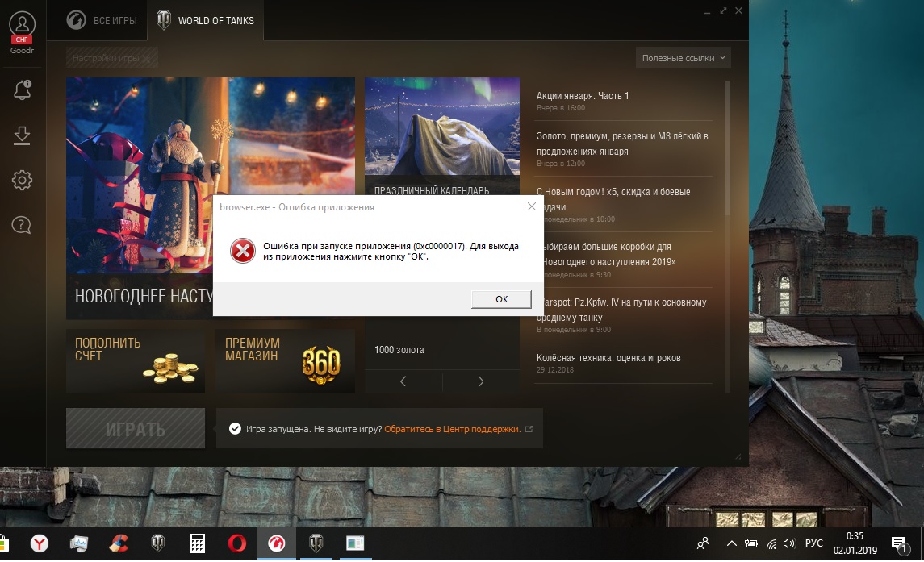Open Game Center settings gear
The height and width of the screenshot is (562, 924).
pyautogui.click(x=22, y=181)
